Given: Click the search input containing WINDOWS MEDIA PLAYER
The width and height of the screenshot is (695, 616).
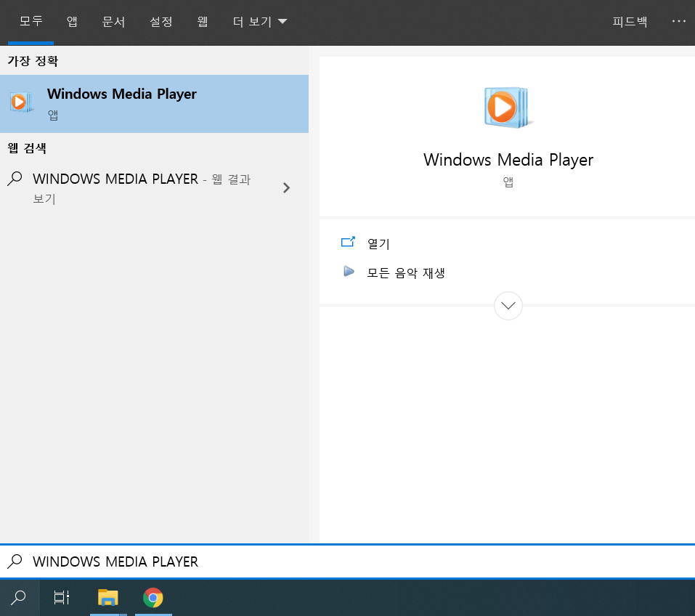Looking at the screenshot, I should 347,562.
